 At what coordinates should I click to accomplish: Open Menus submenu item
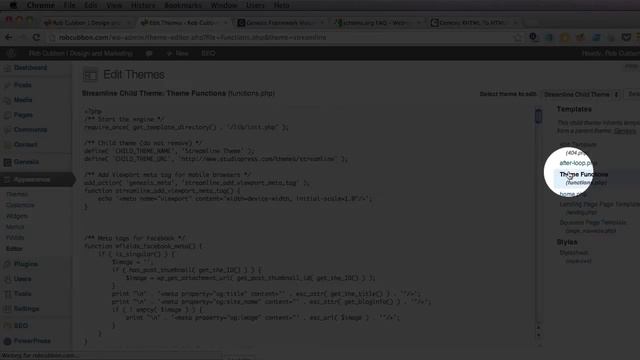tap(15, 227)
